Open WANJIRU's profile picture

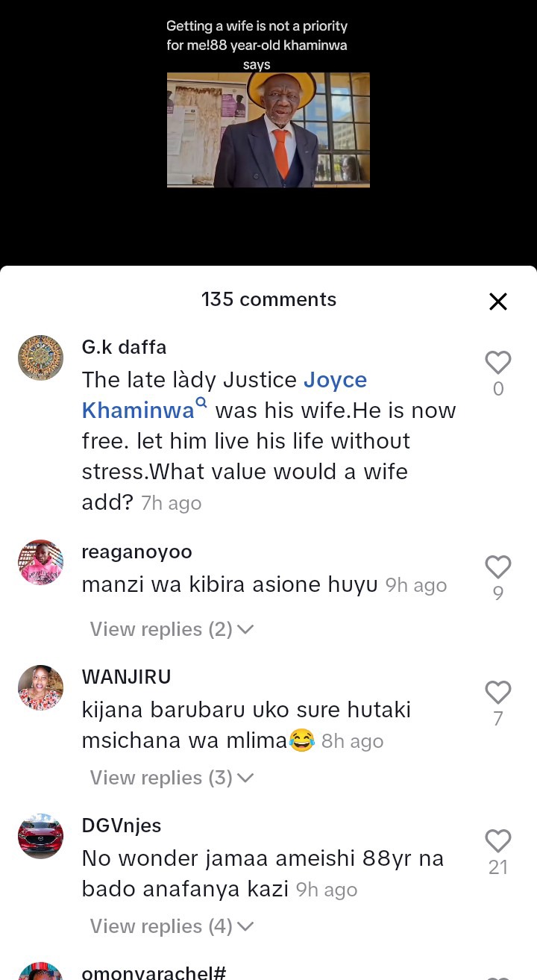coord(40,687)
